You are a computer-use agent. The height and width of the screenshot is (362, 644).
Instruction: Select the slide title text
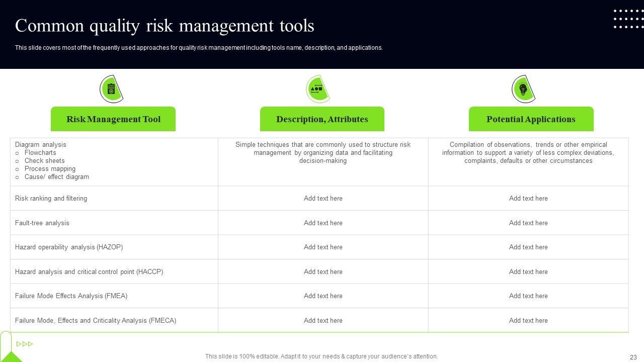(x=165, y=26)
